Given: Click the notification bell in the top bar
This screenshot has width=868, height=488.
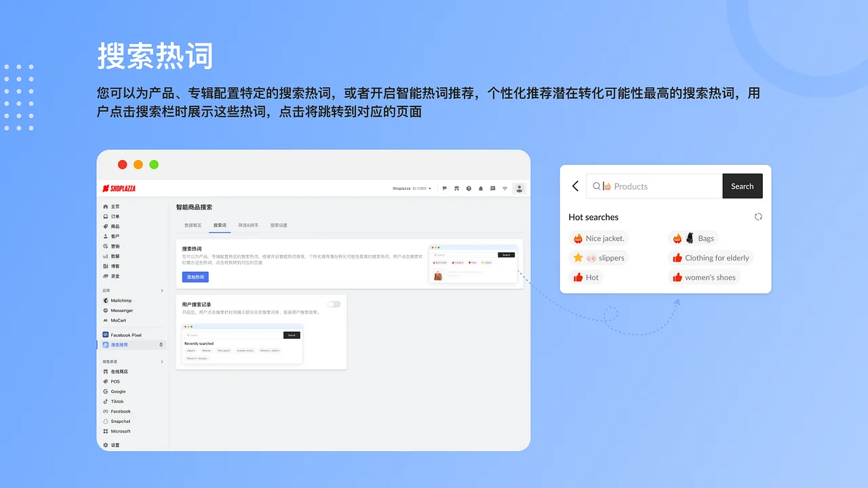Looking at the screenshot, I should (x=481, y=188).
